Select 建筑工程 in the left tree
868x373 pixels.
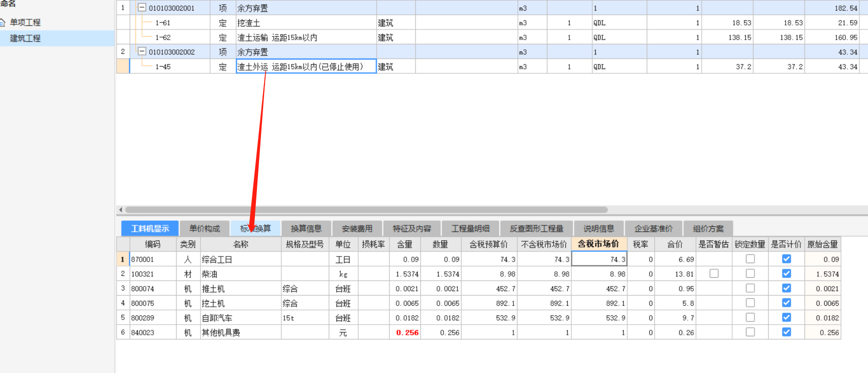click(25, 38)
